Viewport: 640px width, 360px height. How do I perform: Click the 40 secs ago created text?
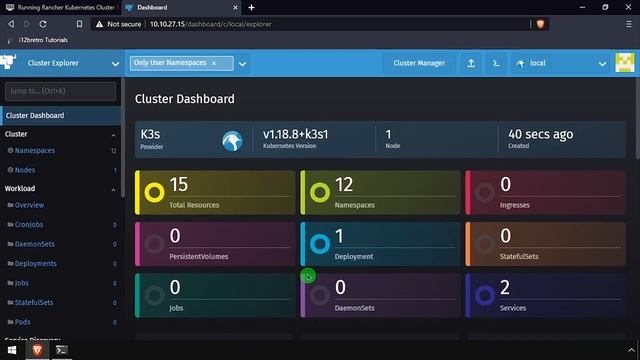540,134
